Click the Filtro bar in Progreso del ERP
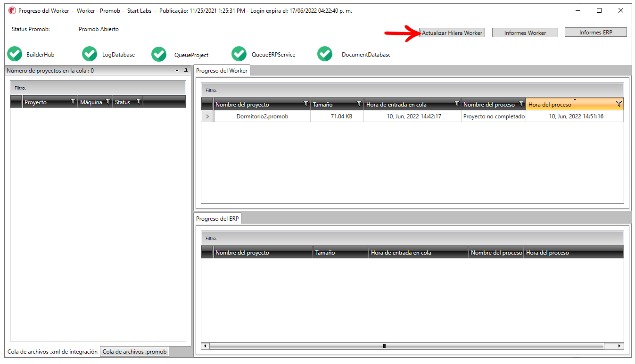Screen dimensions: 635x364 [412, 238]
